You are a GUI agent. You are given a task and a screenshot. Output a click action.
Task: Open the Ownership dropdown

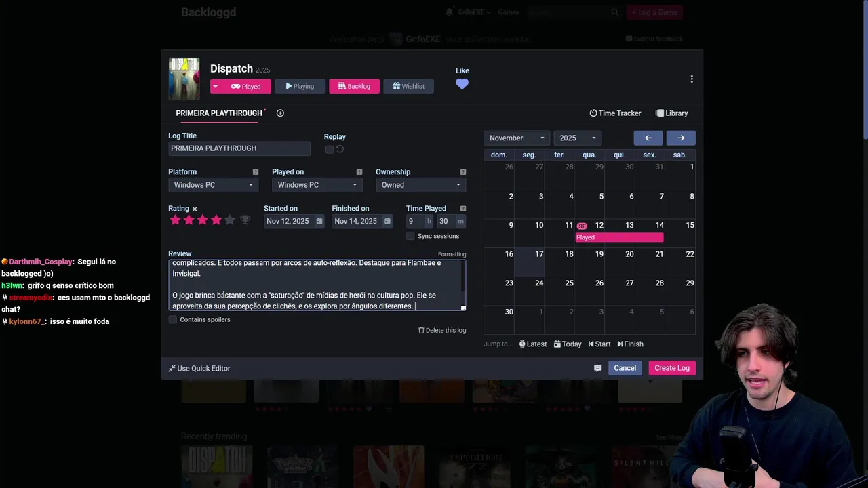point(420,185)
